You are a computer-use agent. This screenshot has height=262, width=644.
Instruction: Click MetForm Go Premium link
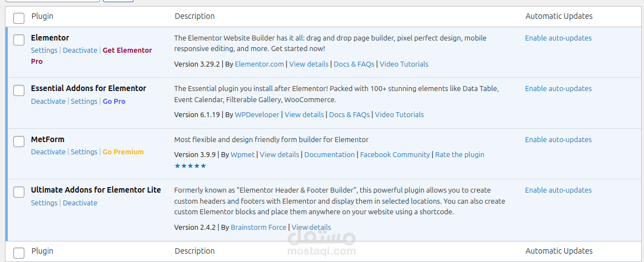(123, 152)
